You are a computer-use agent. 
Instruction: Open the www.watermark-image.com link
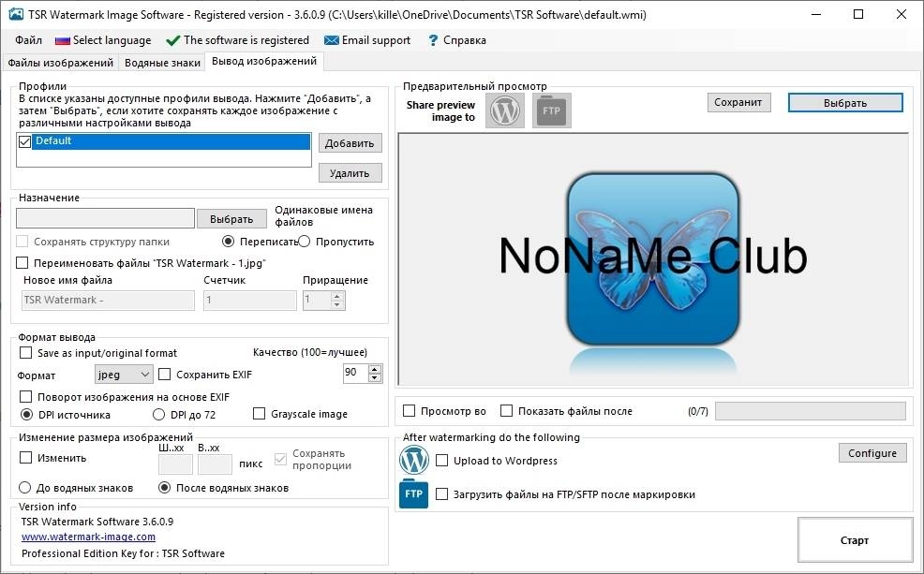88,537
